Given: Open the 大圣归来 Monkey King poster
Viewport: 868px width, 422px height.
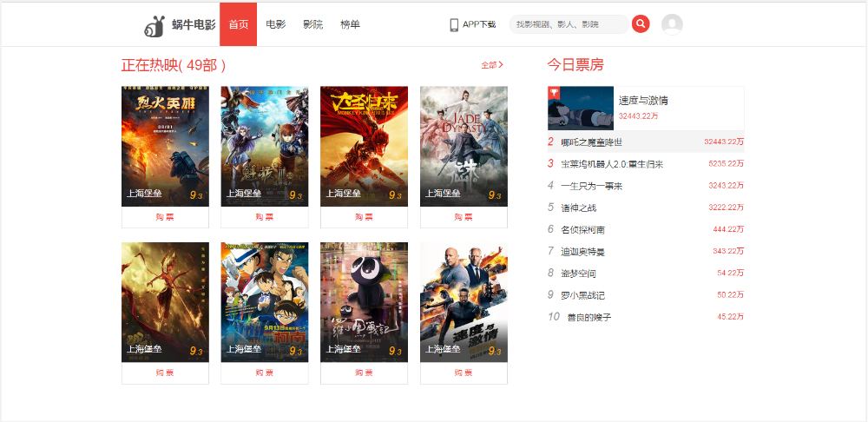Looking at the screenshot, I should tap(365, 146).
